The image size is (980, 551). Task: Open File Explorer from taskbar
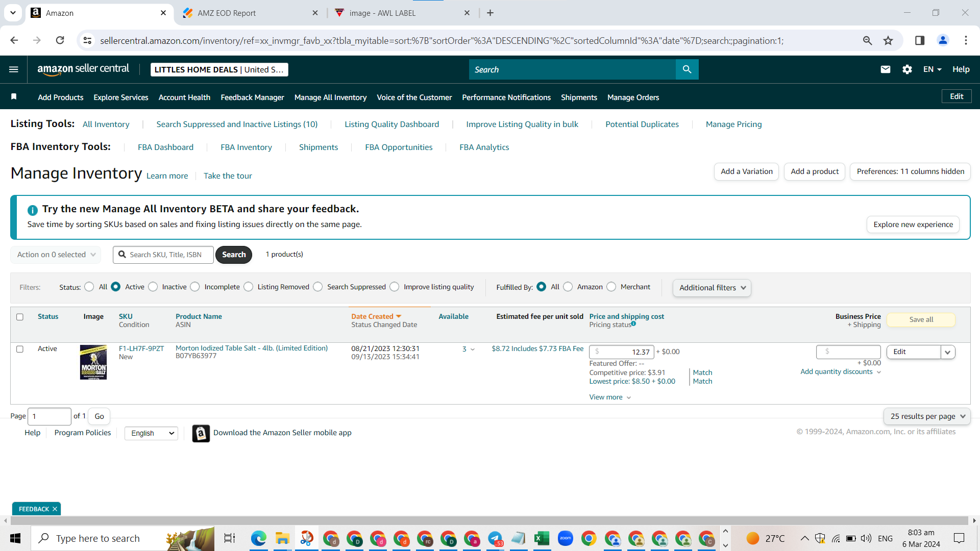pyautogui.click(x=282, y=538)
